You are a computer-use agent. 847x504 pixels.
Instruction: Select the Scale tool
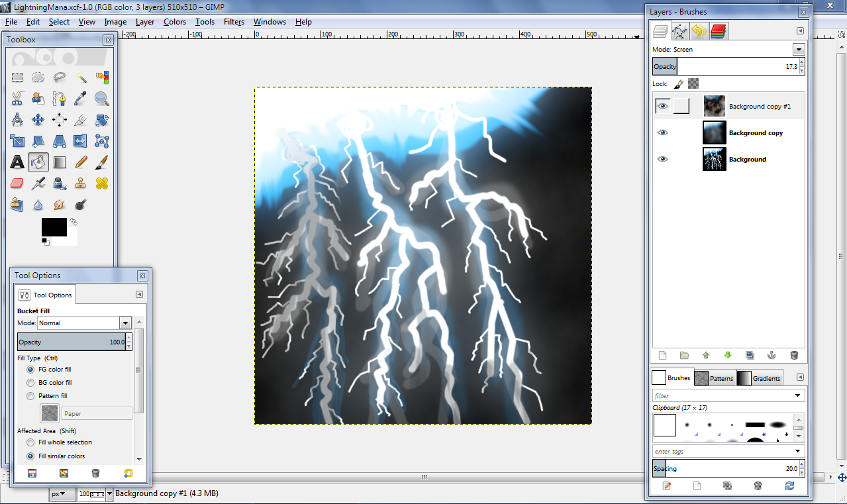17,141
